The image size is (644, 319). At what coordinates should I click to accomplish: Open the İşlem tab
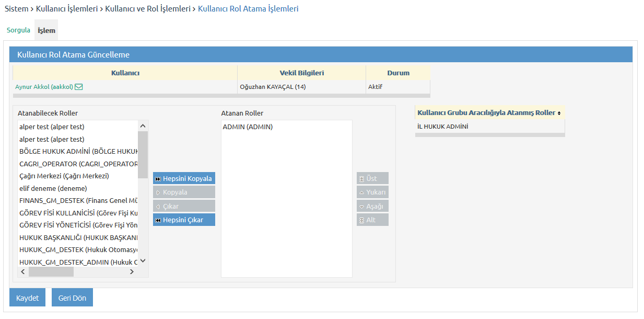[46, 30]
